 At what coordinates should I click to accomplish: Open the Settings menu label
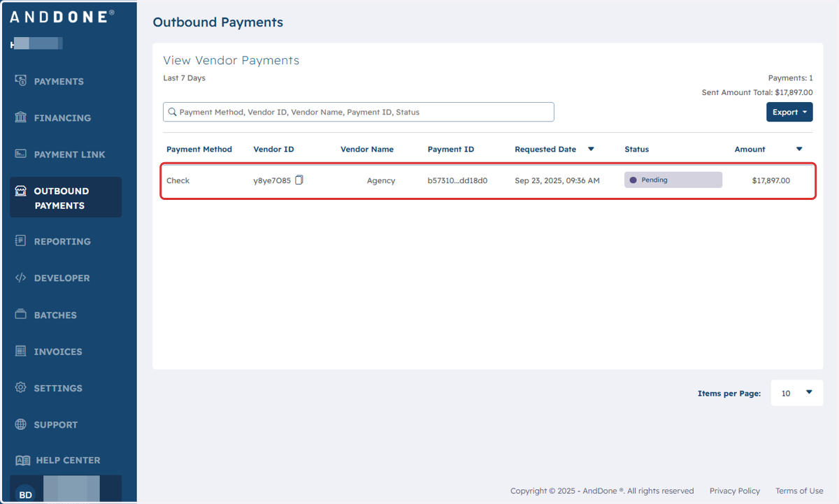pyautogui.click(x=58, y=387)
